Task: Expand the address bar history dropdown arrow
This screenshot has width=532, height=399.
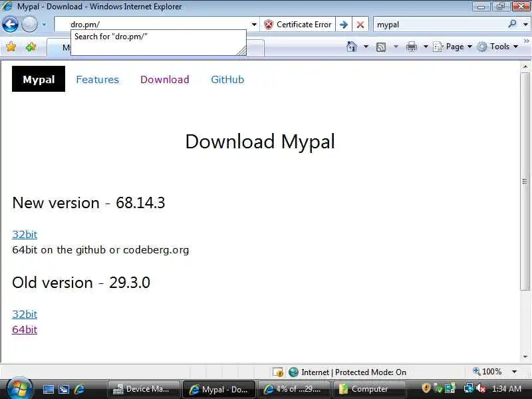Action: coord(254,25)
